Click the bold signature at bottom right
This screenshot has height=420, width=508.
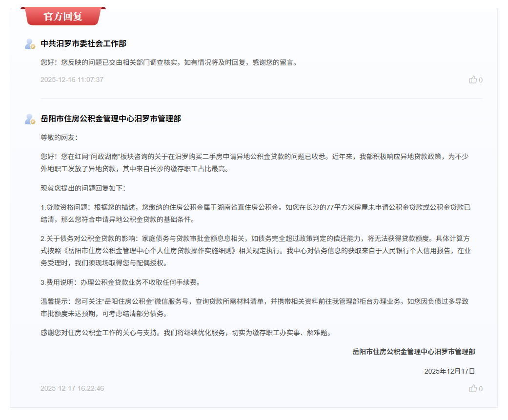413,352
